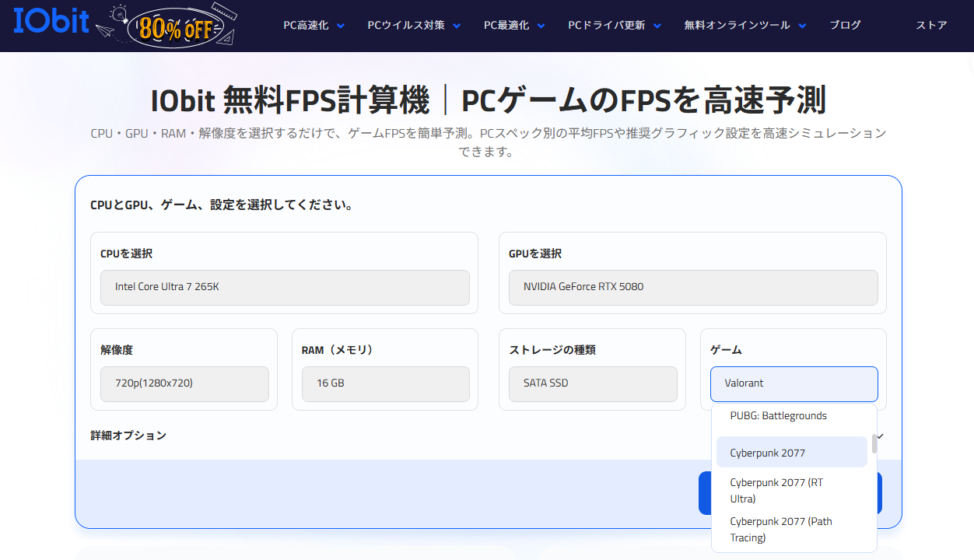Click the game list scrollbar thumb

874,443
